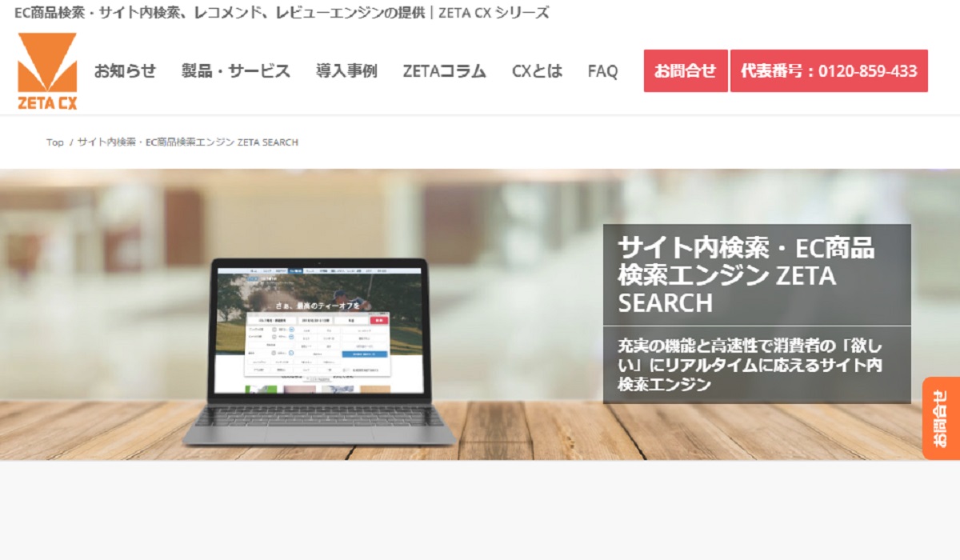Click the サイト内検索・EC商品検索エンジン ZETA SEARCH heading

click(746, 275)
